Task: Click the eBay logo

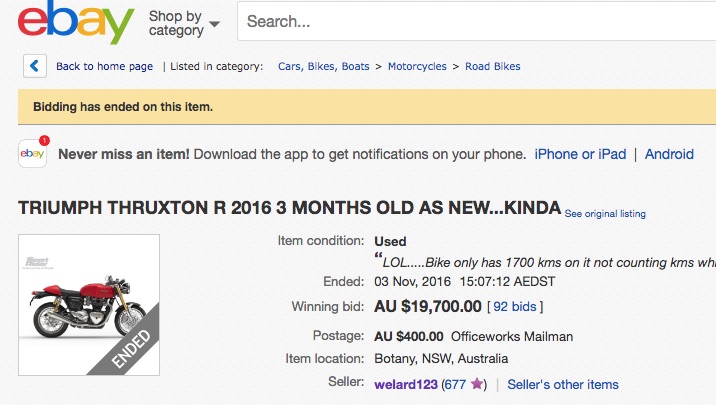Action: click(x=76, y=22)
